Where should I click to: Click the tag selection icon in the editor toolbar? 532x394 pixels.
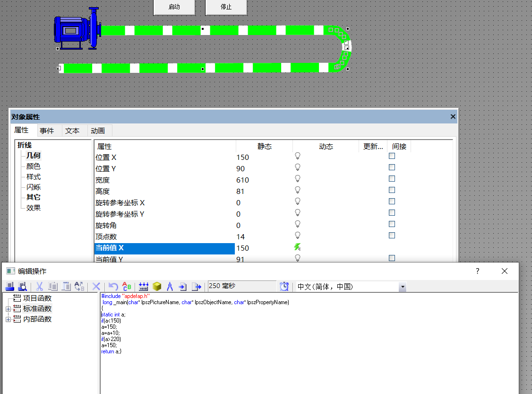pos(144,287)
